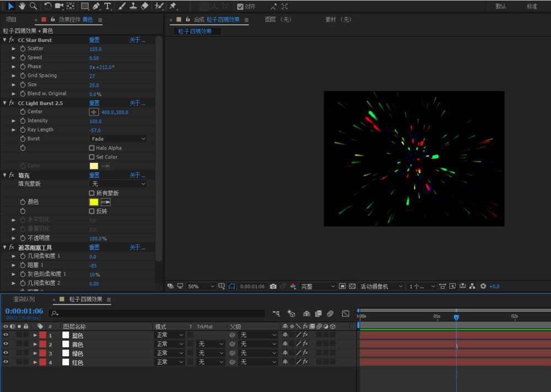The width and height of the screenshot is (551, 392).
Task: Click the timeline layer search field
Action: (154, 313)
